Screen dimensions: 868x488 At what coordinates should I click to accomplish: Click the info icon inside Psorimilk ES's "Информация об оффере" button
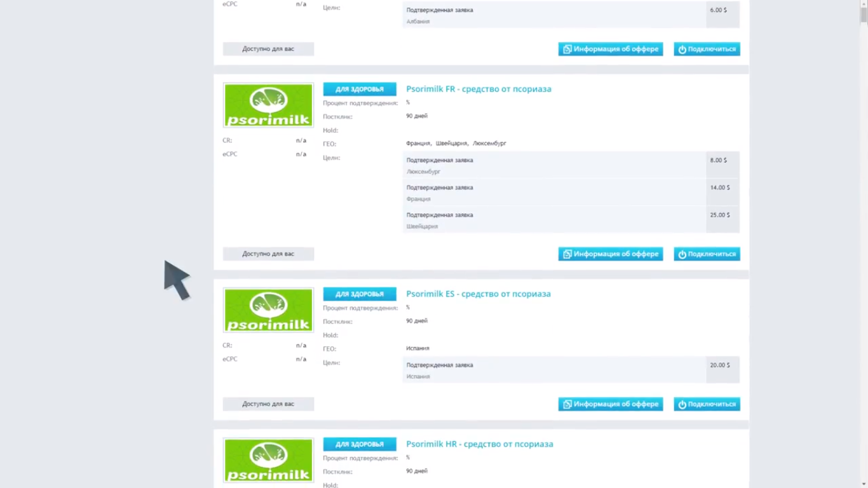point(567,403)
